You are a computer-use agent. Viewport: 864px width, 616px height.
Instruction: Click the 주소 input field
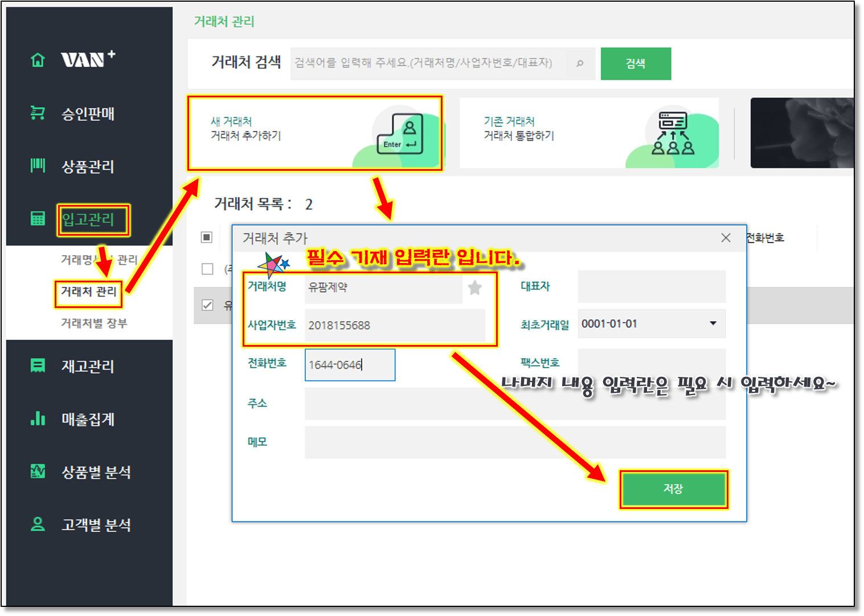click(x=514, y=404)
